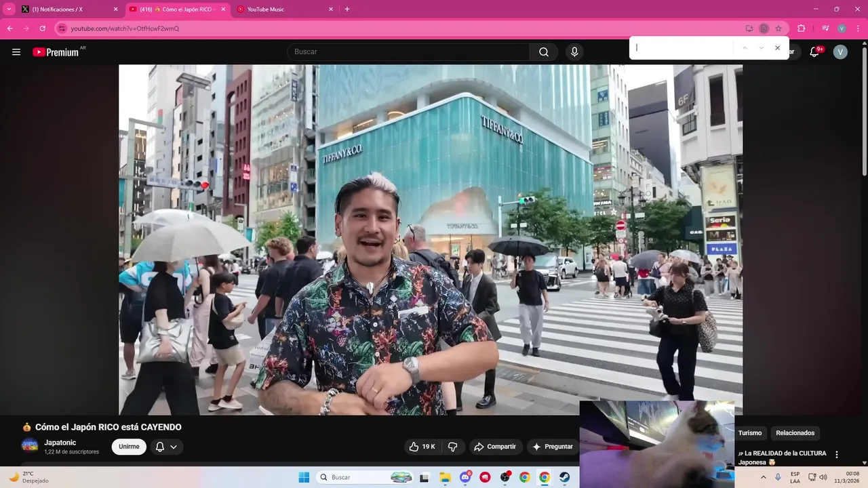Click the video player to pause
The image size is (868, 488).
[431, 239]
